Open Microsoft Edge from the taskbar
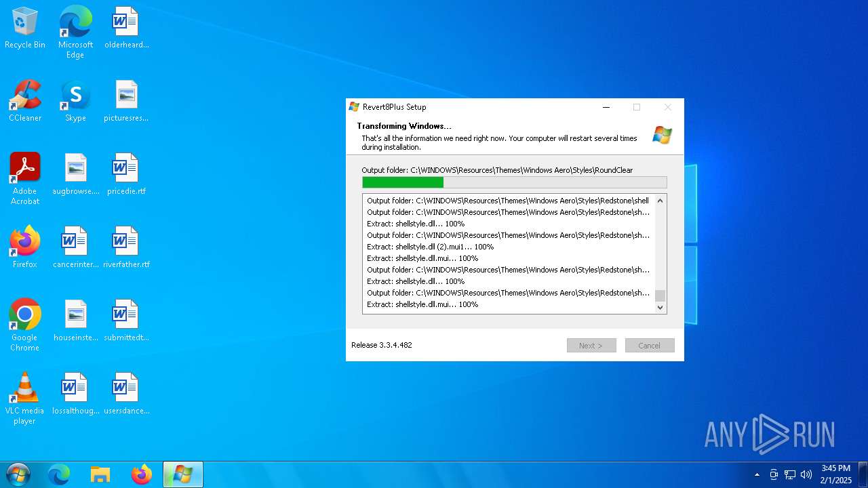Image resolution: width=868 pixels, height=488 pixels. click(x=59, y=474)
